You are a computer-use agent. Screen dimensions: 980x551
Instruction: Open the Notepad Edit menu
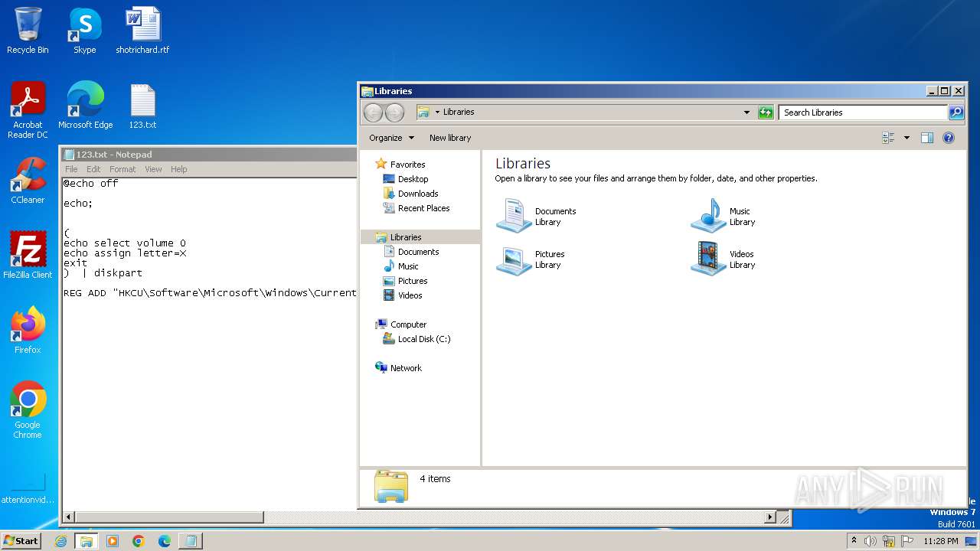click(93, 169)
